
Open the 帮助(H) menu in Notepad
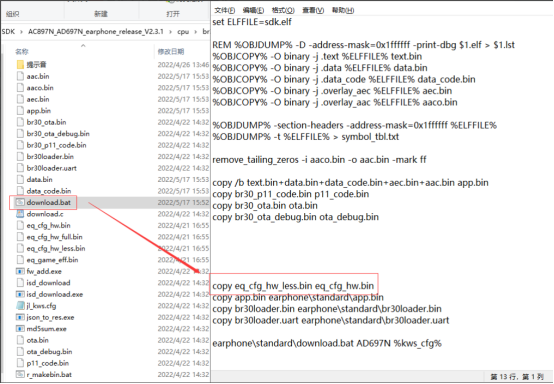343,10
